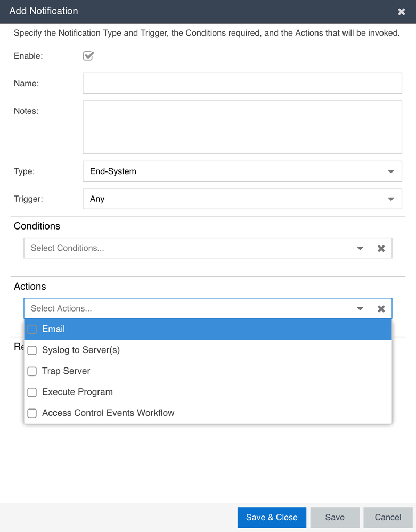Toggle the Enable checkbox
Viewport: 416px width, 532px height.
click(88, 55)
